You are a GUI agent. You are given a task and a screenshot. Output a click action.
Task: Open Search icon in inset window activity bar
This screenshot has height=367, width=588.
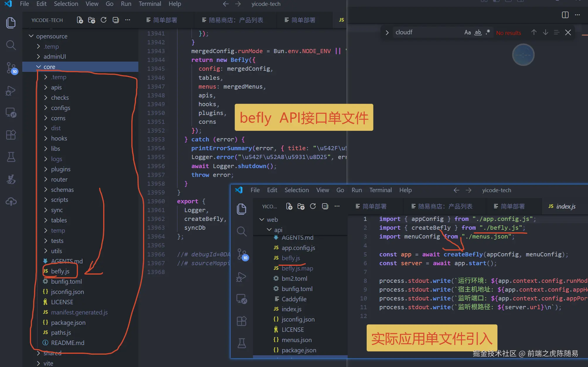(x=242, y=231)
